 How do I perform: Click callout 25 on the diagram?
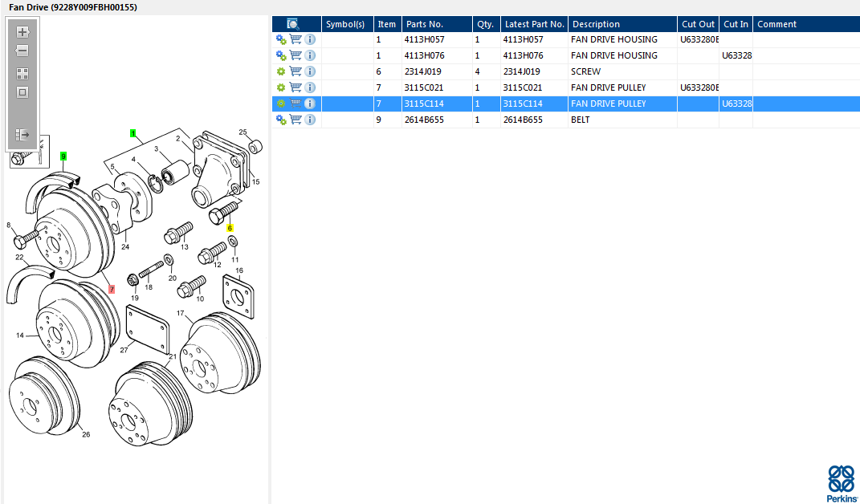pyautogui.click(x=243, y=132)
